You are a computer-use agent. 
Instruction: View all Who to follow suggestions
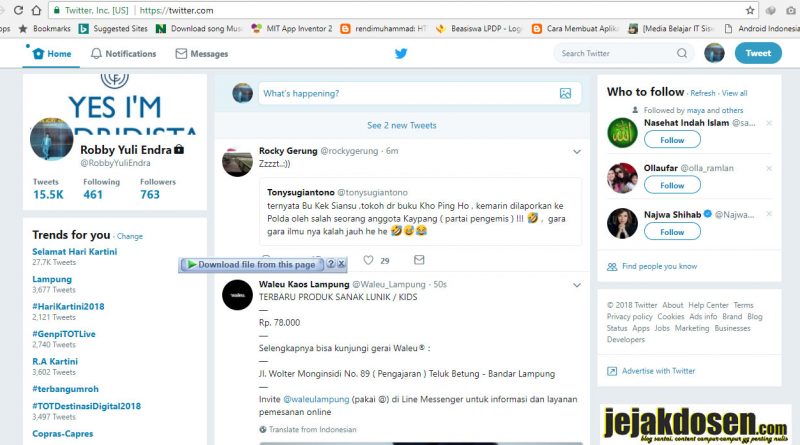pos(734,93)
